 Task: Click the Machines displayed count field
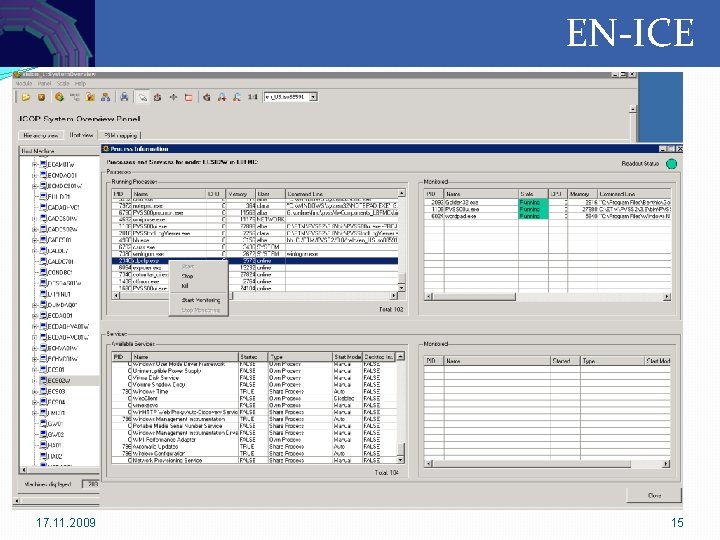(x=90, y=484)
